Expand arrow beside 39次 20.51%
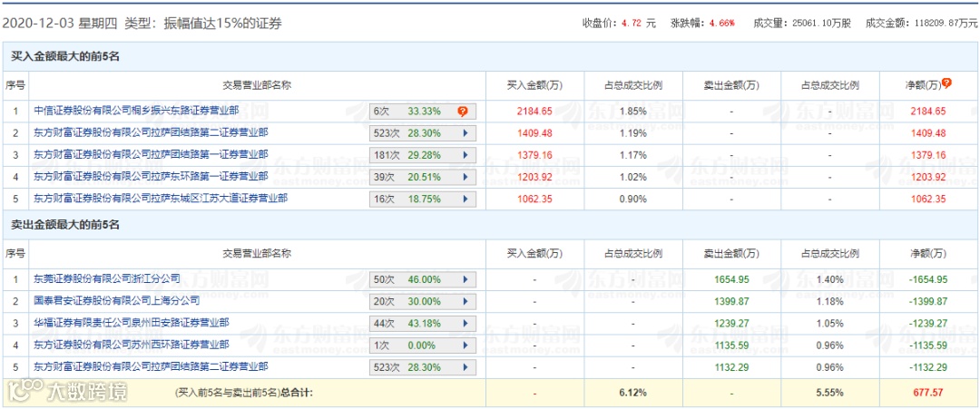This screenshot has height=409, width=980. click(465, 178)
